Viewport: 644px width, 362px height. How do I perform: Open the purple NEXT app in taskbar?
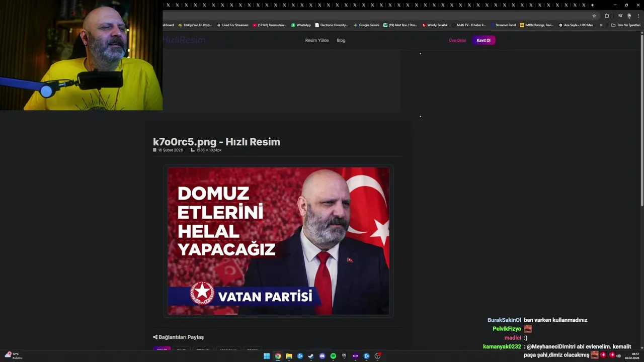pos(355,356)
